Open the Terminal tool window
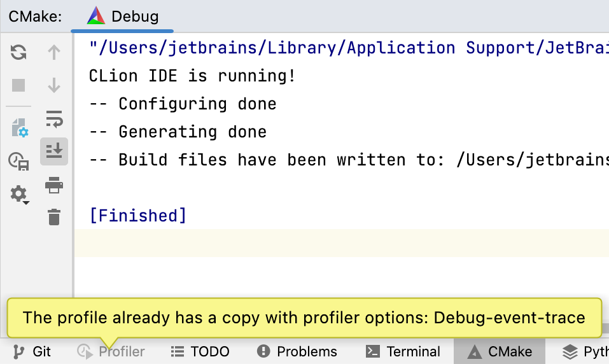This screenshot has width=609, height=364. click(403, 351)
